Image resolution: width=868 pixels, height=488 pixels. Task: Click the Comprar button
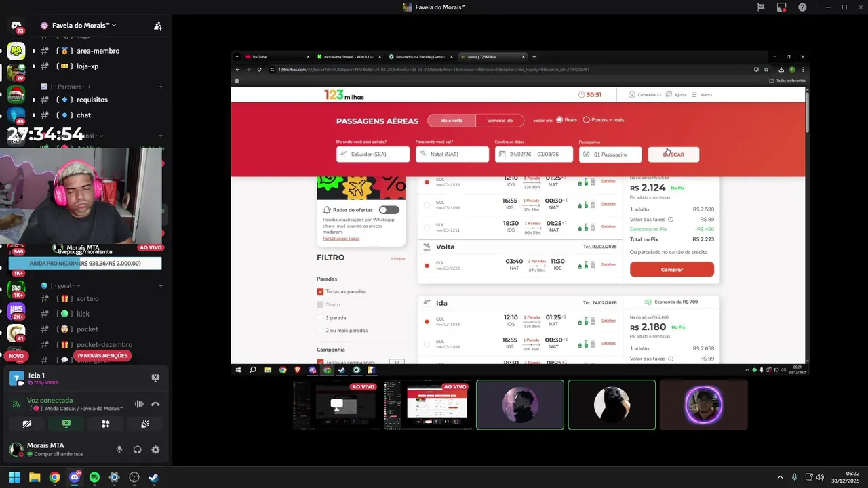[x=672, y=270]
